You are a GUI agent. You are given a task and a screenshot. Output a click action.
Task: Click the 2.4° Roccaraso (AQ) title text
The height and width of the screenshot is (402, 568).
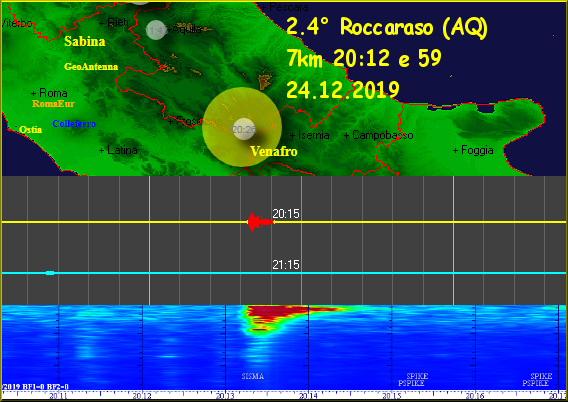(387, 27)
